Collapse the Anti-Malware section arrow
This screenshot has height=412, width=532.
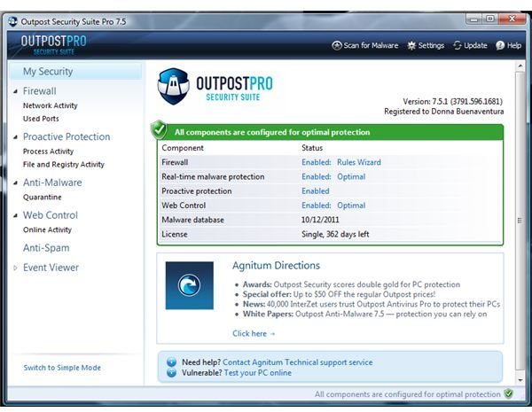click(x=15, y=183)
